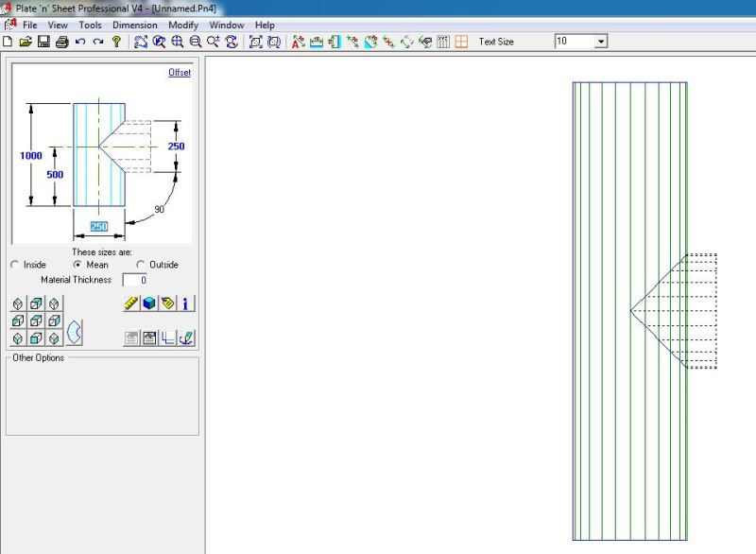Click the rotate/refresh view icon
Image resolution: width=756 pixels, height=554 pixels.
pyautogui.click(x=232, y=42)
